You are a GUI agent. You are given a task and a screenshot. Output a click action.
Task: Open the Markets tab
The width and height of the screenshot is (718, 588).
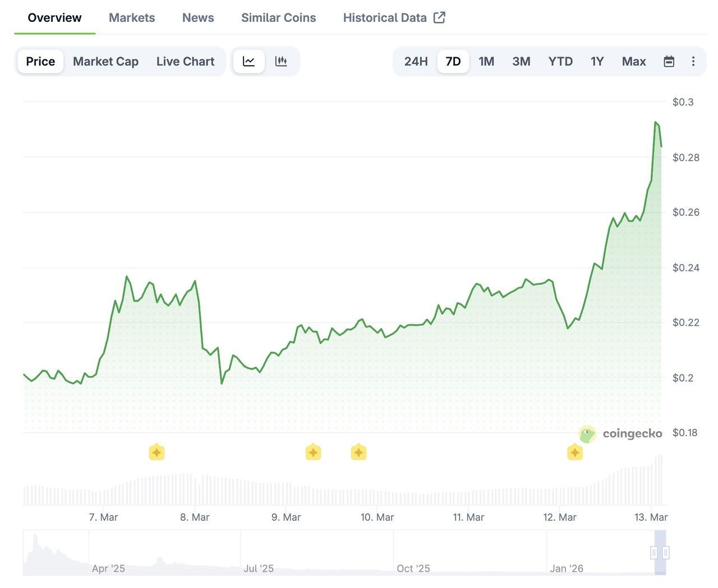[132, 17]
